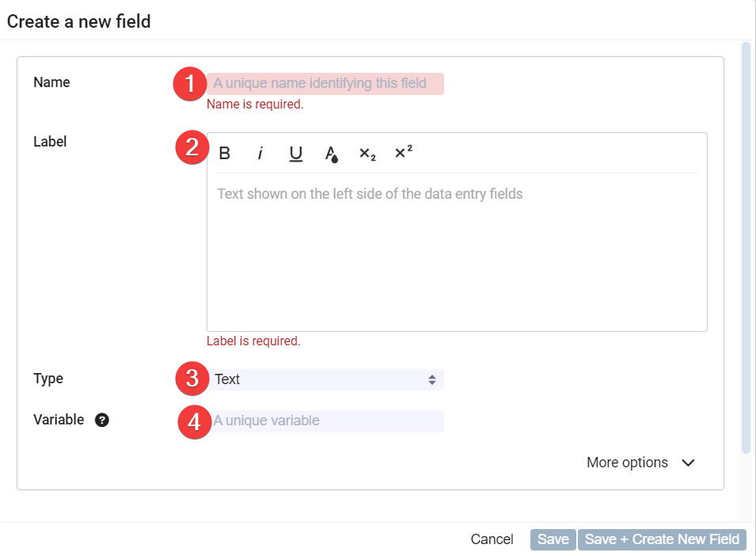Apply underline formatting in Label editor
Viewport: 756px width, 556px height.
296,154
